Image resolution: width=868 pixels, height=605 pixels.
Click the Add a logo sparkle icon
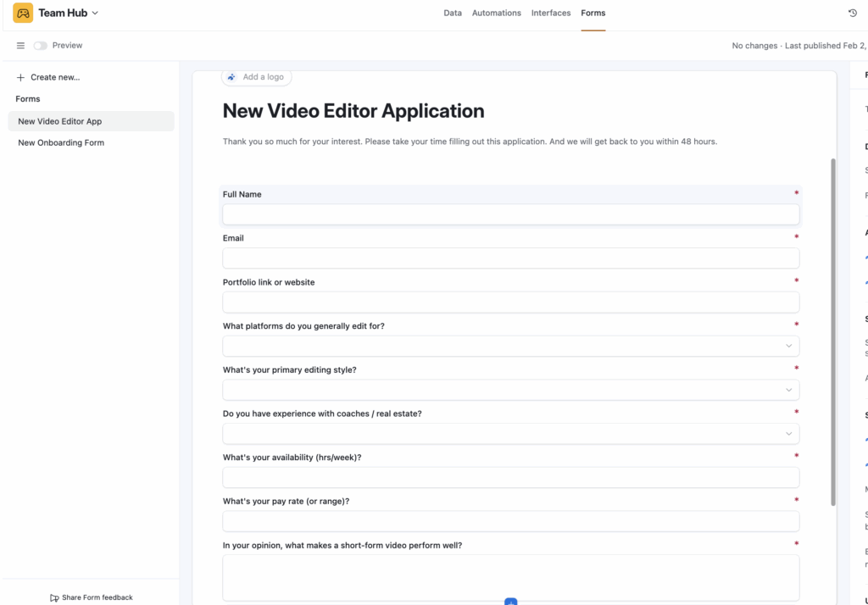pos(231,77)
